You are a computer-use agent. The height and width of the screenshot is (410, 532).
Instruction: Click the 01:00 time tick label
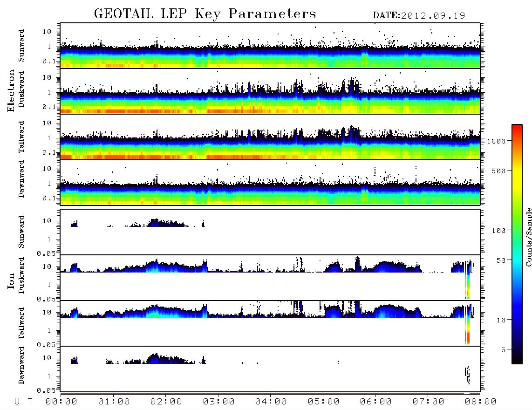coord(114,402)
